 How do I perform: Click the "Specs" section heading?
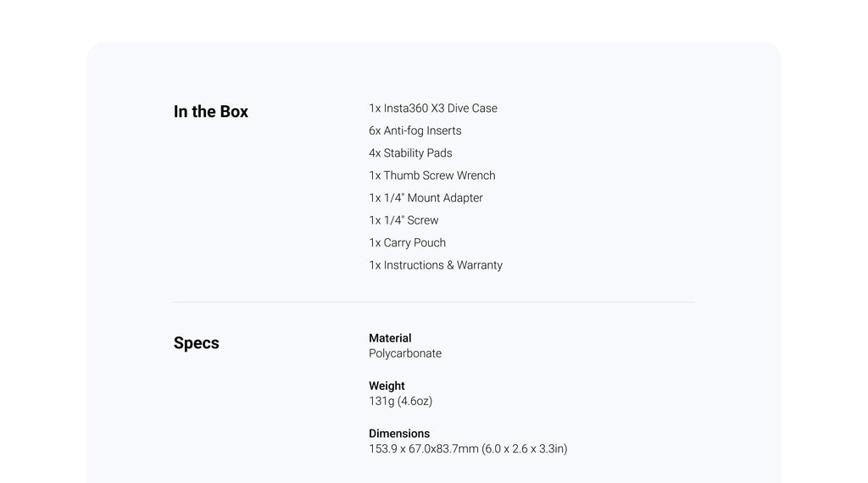pyautogui.click(x=196, y=343)
